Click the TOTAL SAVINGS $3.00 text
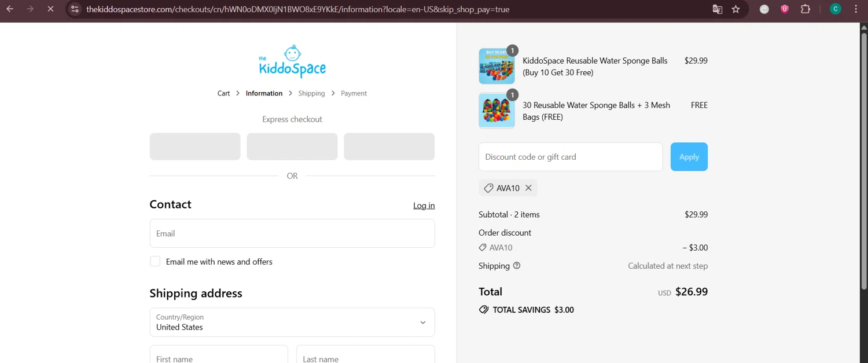This screenshot has height=363, width=868. click(x=533, y=310)
